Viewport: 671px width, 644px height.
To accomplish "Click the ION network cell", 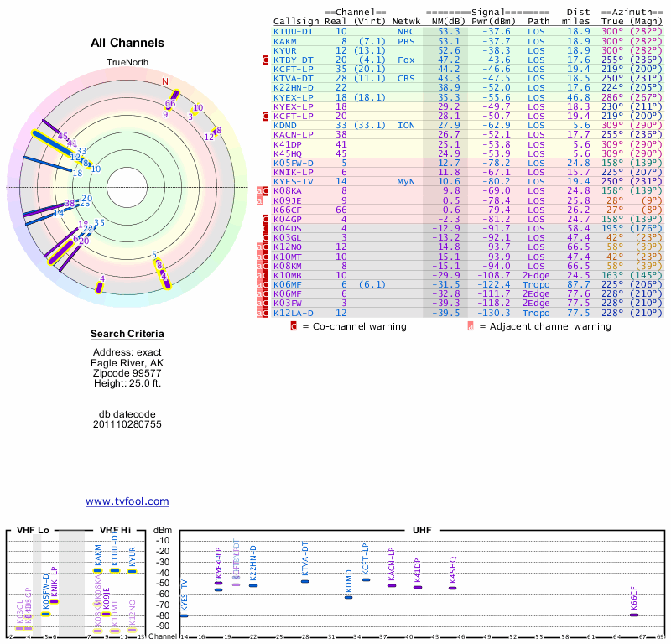I will point(406,126).
